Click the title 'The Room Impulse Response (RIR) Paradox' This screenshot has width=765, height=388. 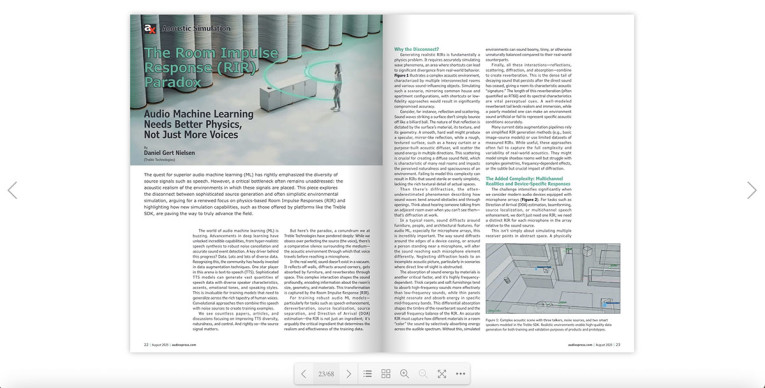pos(211,67)
